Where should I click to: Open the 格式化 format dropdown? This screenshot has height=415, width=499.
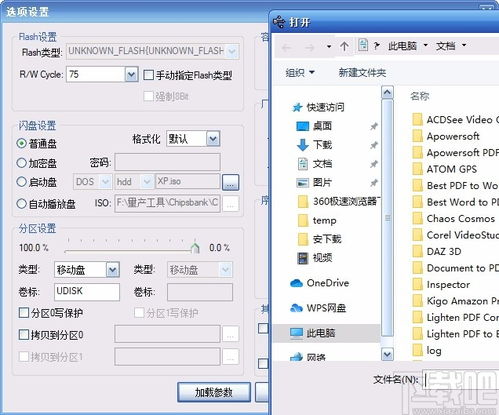[213, 139]
